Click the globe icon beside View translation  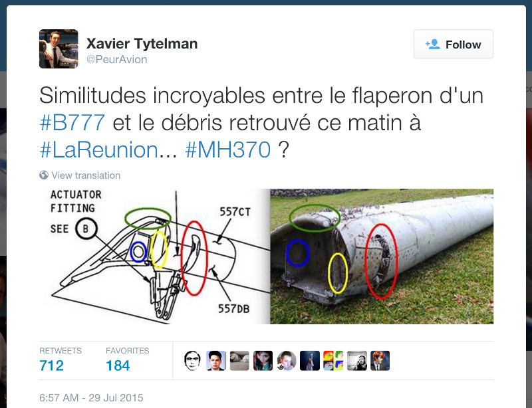pos(44,175)
